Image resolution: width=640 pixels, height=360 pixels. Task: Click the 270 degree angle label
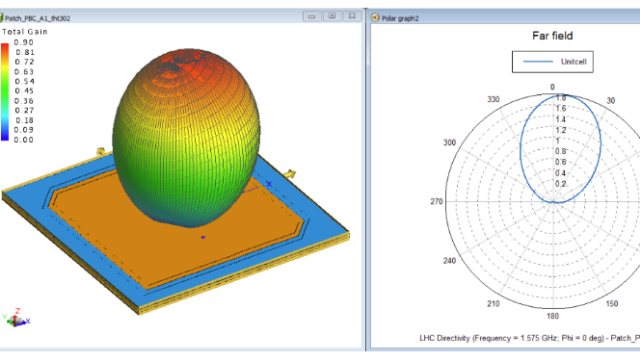[436, 201]
